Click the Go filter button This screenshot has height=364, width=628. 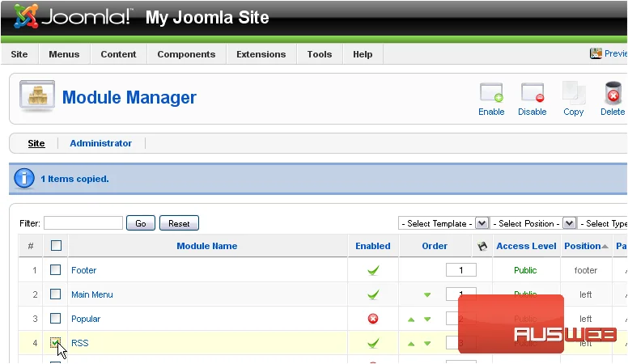[141, 223]
